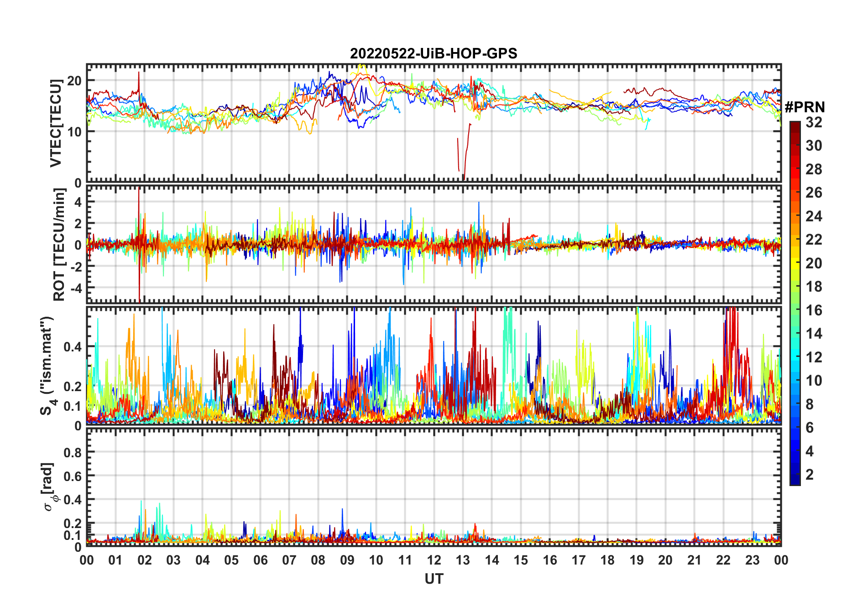
Task: Click the 0.4 tick label on the S4 axis
Action: 73,347
